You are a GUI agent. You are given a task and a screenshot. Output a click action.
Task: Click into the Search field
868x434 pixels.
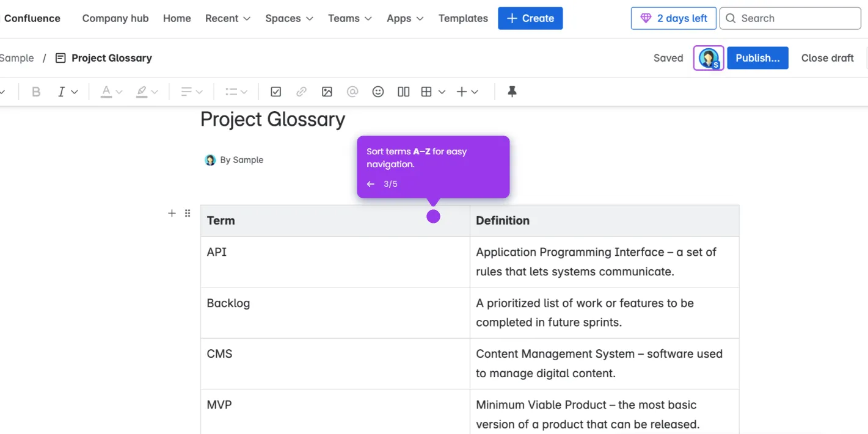[790, 18]
